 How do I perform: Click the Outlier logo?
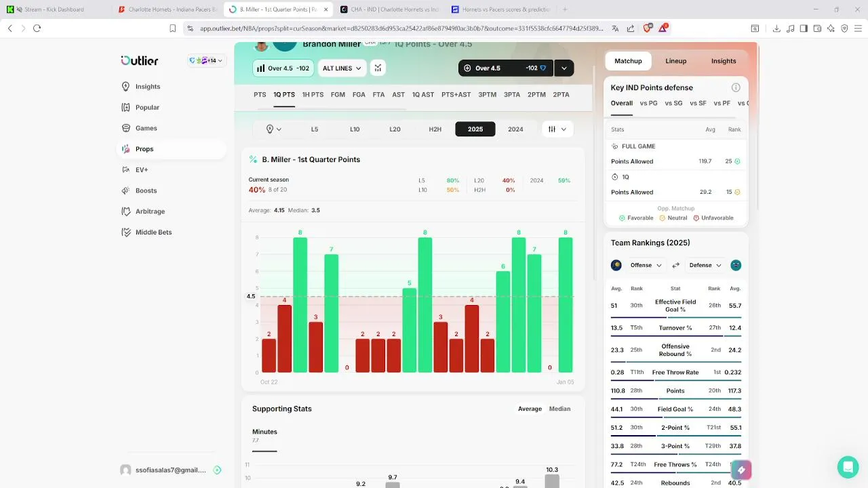click(x=140, y=60)
